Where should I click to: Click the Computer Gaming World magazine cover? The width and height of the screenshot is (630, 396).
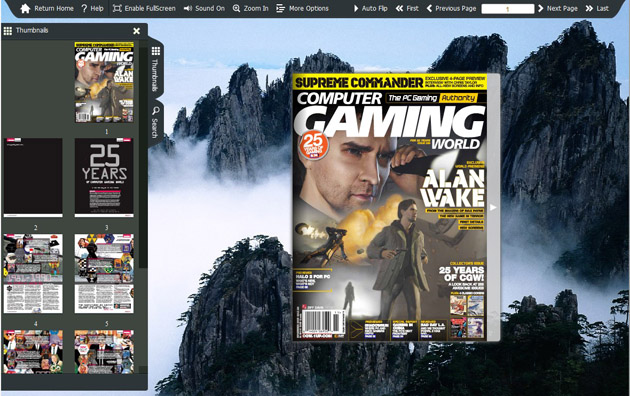click(390, 207)
